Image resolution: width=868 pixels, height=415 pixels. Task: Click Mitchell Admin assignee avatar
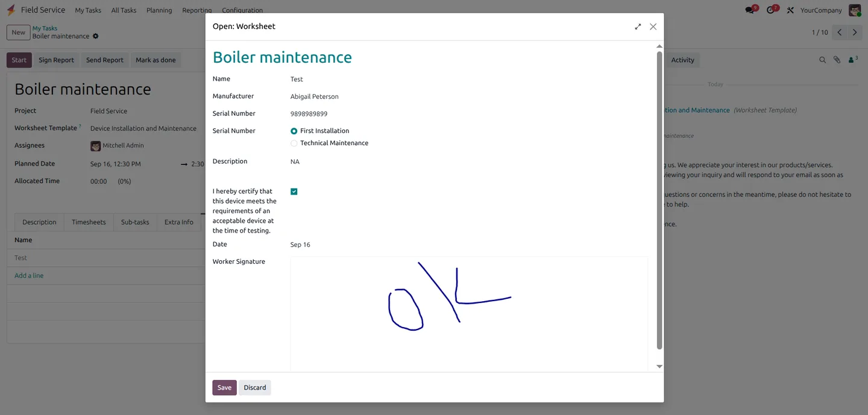95,146
